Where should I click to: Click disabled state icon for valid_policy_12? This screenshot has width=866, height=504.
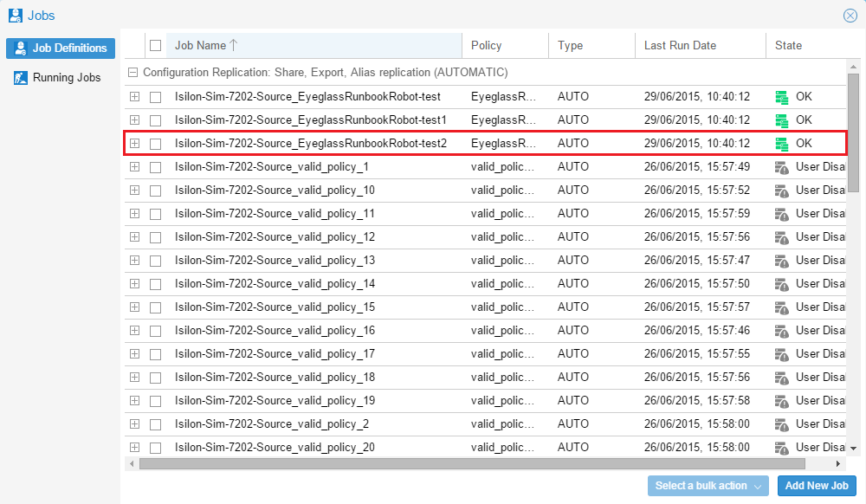pos(781,237)
